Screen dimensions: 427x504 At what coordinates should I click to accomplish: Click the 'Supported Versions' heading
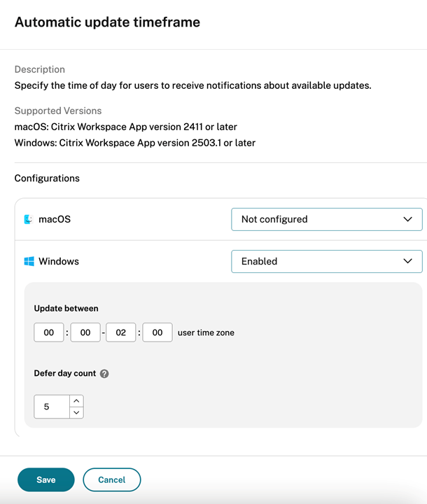click(58, 111)
